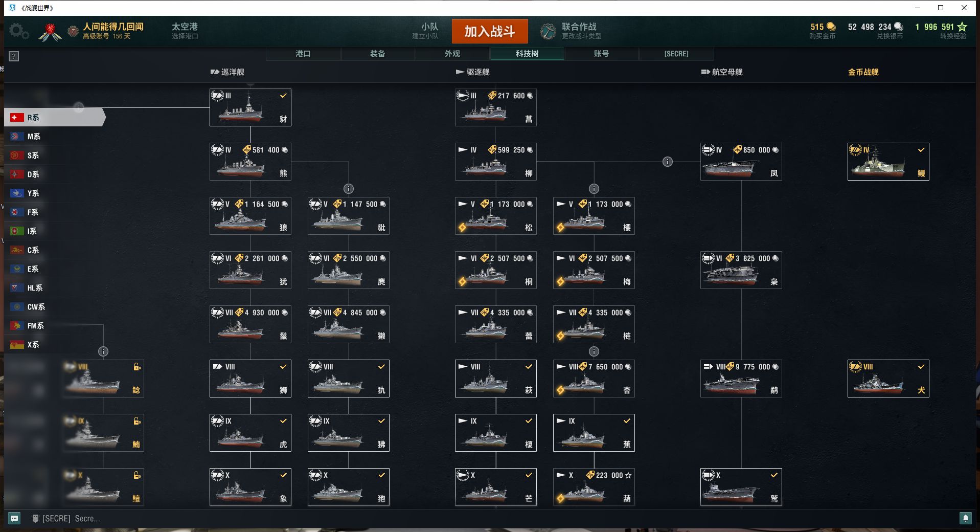Click the star convert experience icon

(962, 27)
